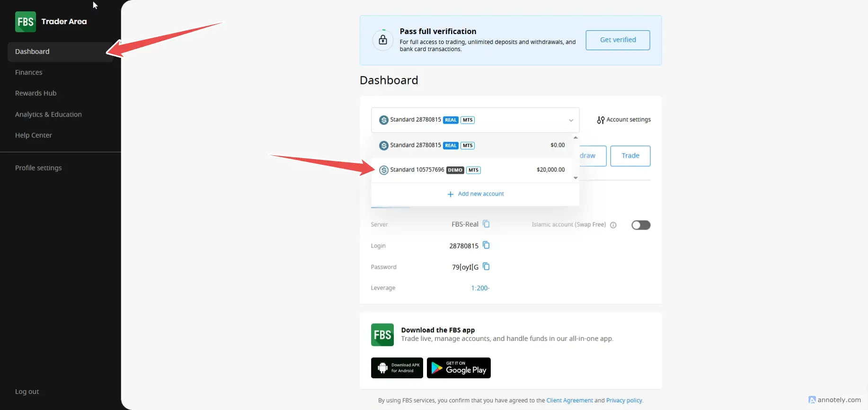Enable the Islamic account Swap Free toggle
Viewport: 868px width, 410px height.
pos(641,225)
